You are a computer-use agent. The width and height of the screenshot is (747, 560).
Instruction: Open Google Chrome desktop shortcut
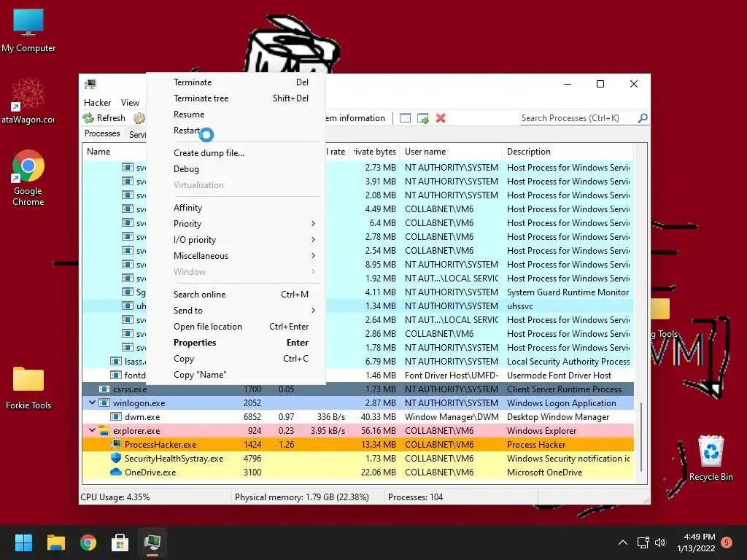pos(28,178)
